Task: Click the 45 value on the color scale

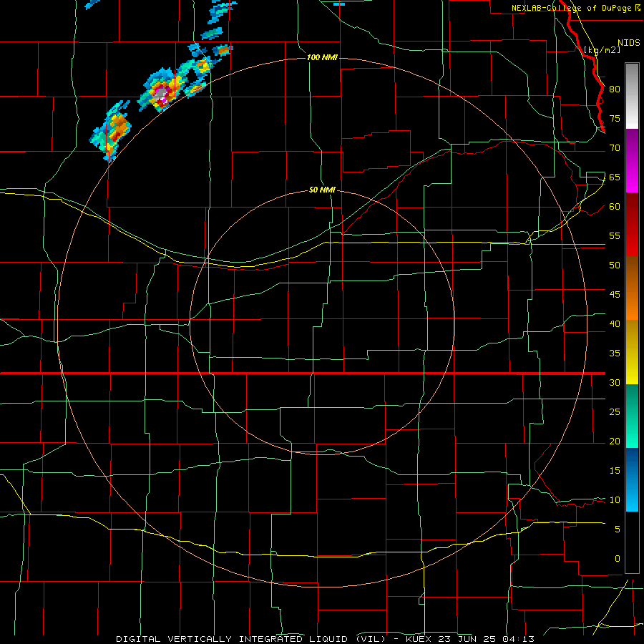Action: pyautogui.click(x=615, y=295)
